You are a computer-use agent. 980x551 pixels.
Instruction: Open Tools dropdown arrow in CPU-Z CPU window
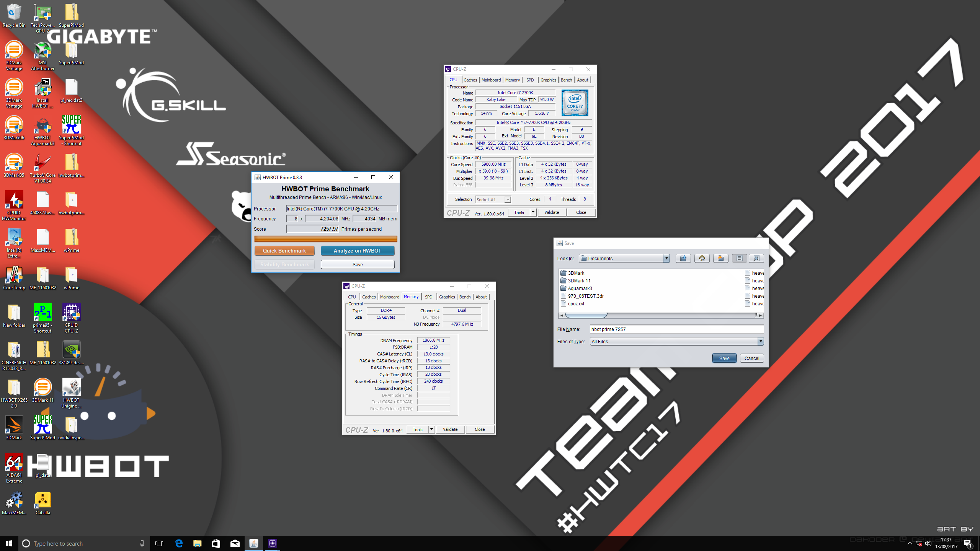(x=533, y=212)
